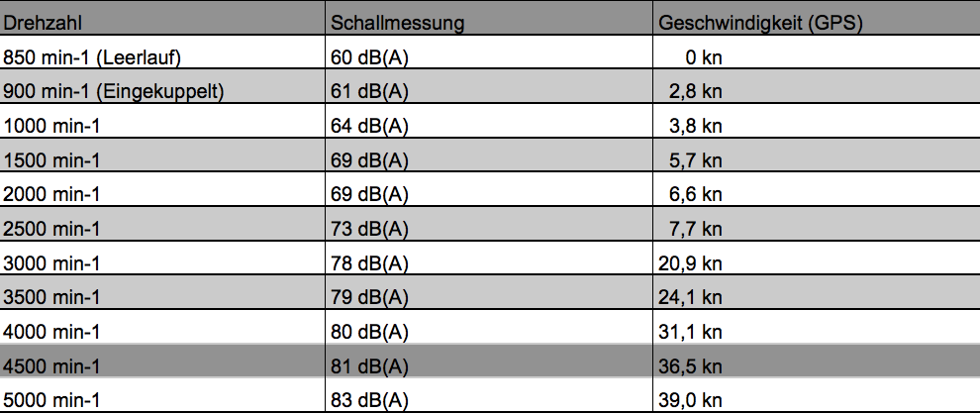Click the 39,0 kn cell
The height and width of the screenshot is (414, 980).
click(x=817, y=394)
